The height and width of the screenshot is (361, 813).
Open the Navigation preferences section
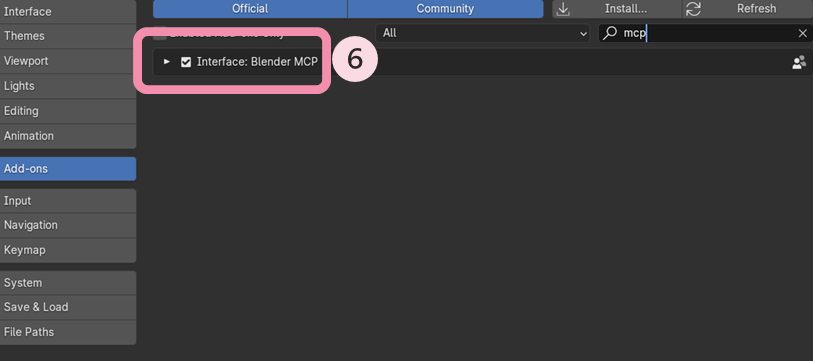click(68, 225)
